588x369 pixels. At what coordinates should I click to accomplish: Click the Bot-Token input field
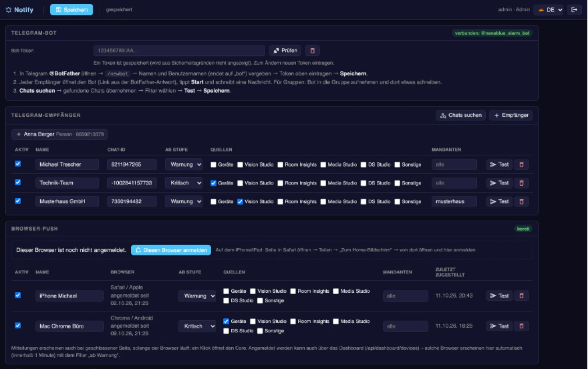pos(179,51)
